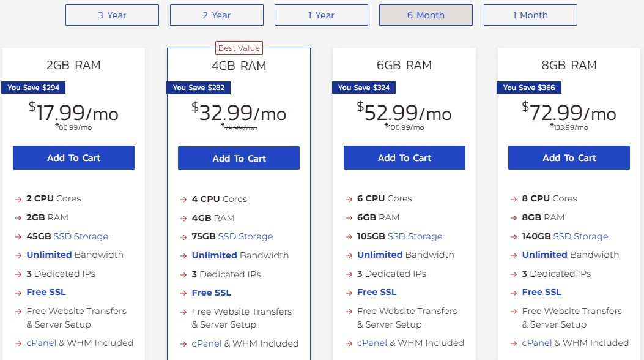
Task: Add the 6GB RAM plan to cart
Action: click(x=404, y=157)
